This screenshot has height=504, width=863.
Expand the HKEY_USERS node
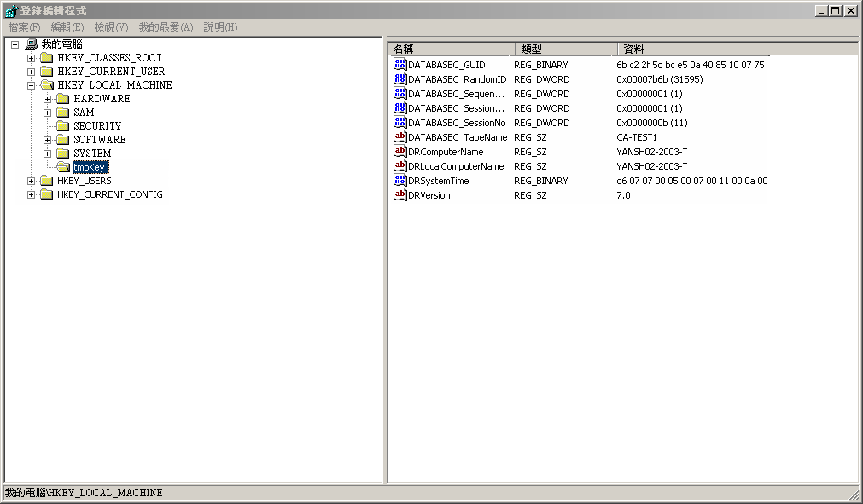(32, 181)
